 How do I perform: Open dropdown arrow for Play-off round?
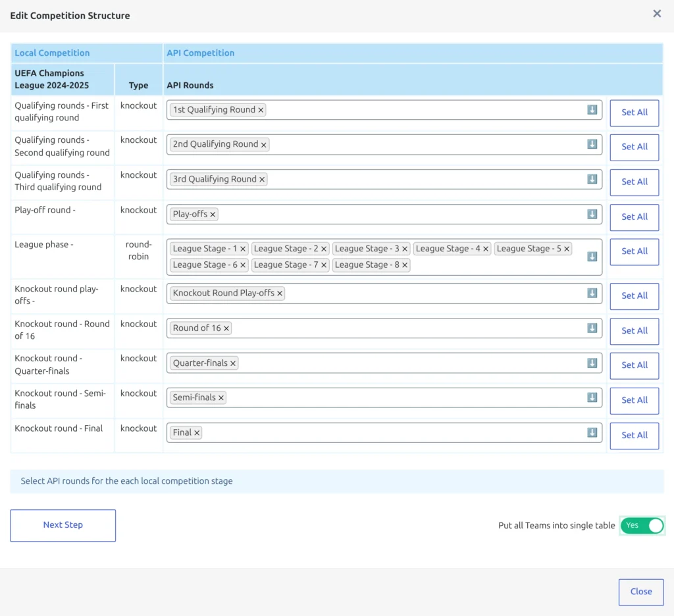click(x=592, y=214)
